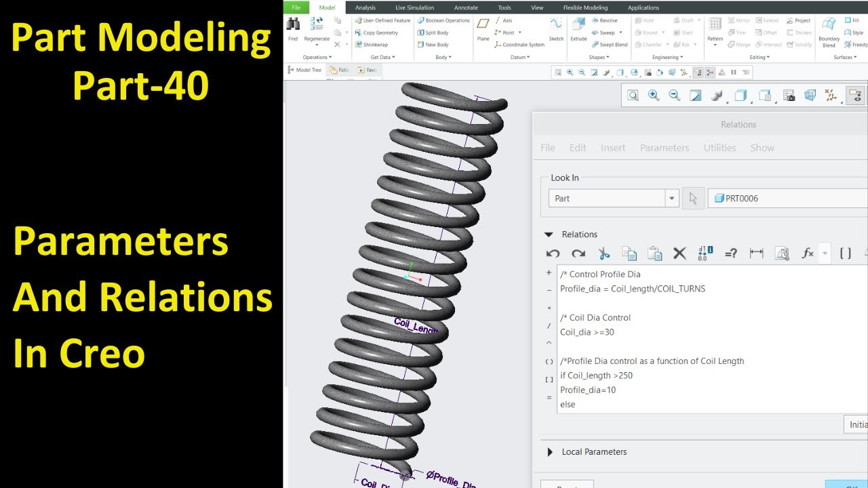The width and height of the screenshot is (868, 488).
Task: Toggle spin center in small graphics toolbar
Action: [x=710, y=72]
